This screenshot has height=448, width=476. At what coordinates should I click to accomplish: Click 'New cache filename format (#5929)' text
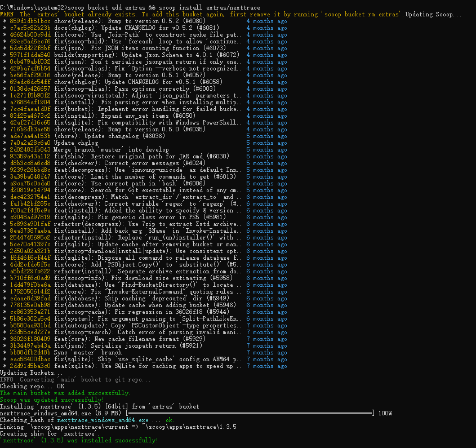[150, 339]
